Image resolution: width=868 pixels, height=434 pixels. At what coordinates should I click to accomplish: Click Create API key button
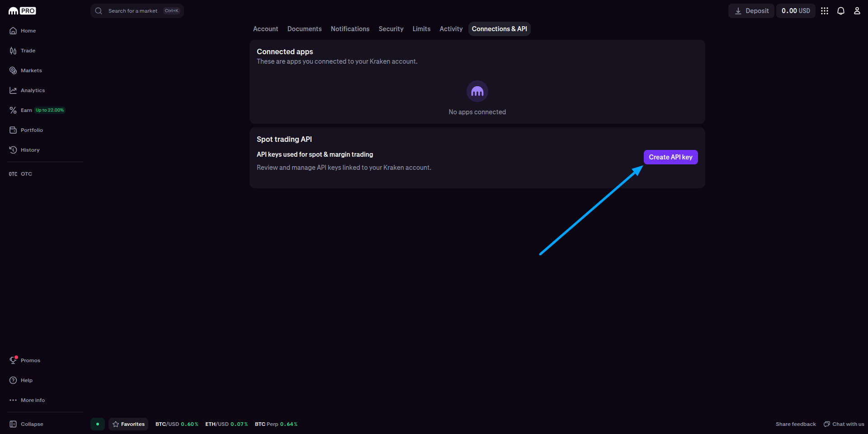point(671,157)
